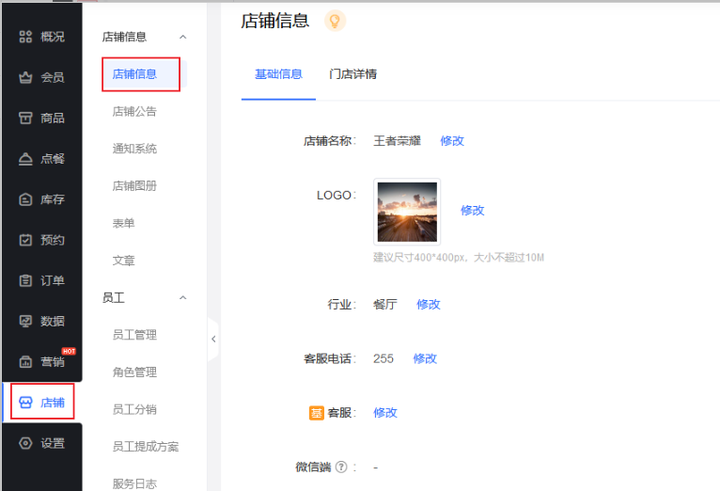
Task: Click the 王者荣耀 store name text
Action: [397, 141]
